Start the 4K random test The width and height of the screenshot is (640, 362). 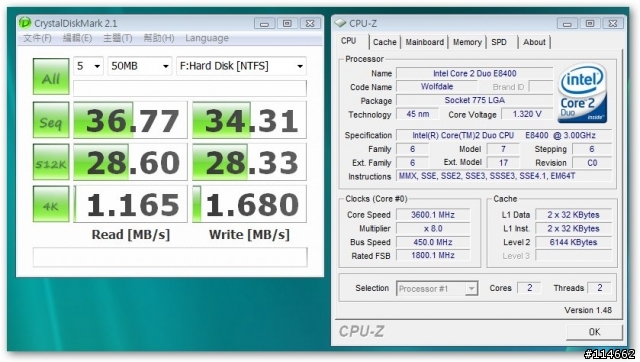pyautogui.click(x=51, y=204)
